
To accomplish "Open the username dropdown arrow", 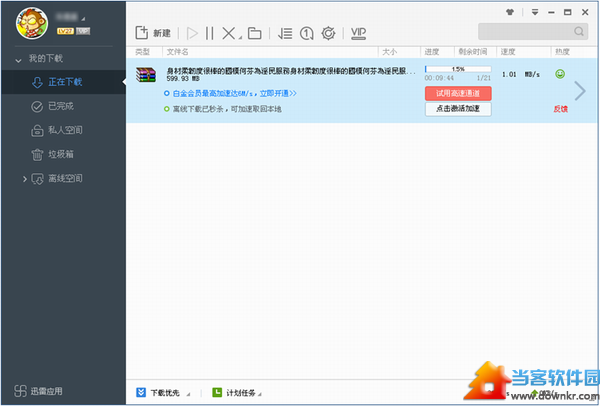I will pos(83,19).
